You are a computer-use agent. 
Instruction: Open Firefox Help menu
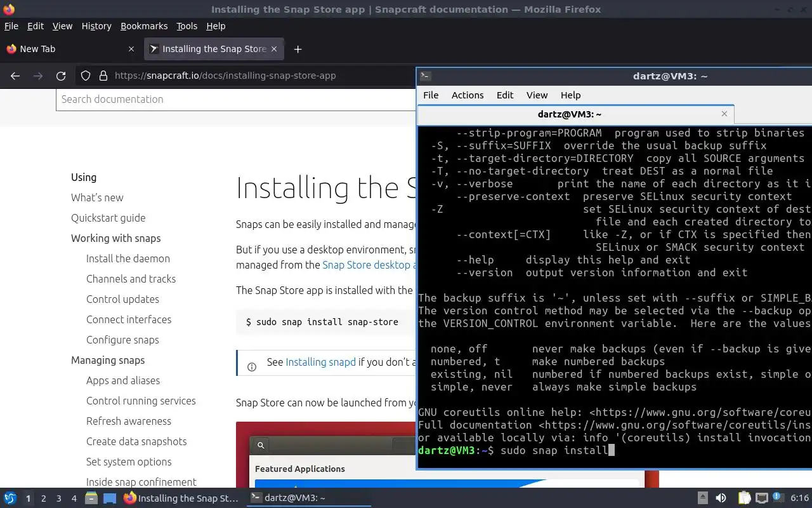tap(216, 26)
